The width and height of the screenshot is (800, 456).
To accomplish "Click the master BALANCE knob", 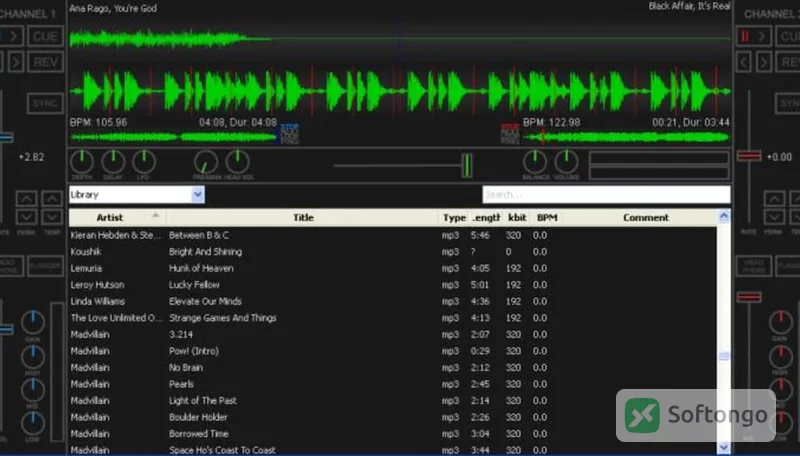I will (535, 162).
